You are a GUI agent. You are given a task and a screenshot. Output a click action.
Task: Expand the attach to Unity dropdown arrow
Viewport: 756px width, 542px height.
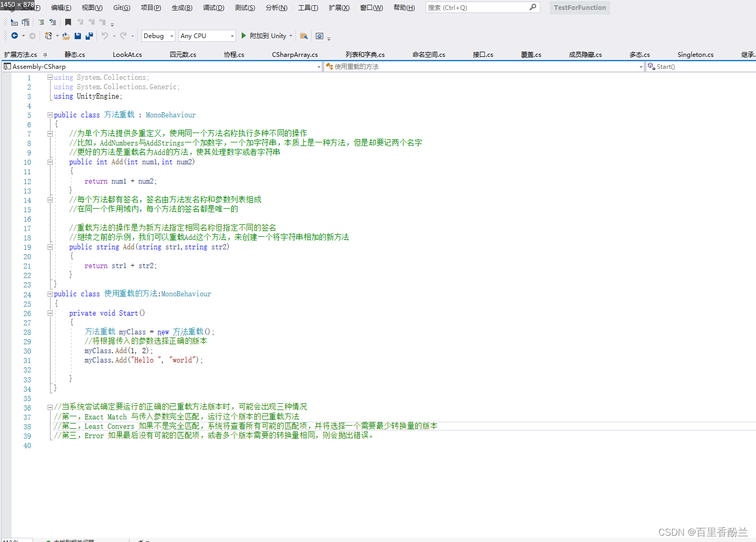pos(291,36)
